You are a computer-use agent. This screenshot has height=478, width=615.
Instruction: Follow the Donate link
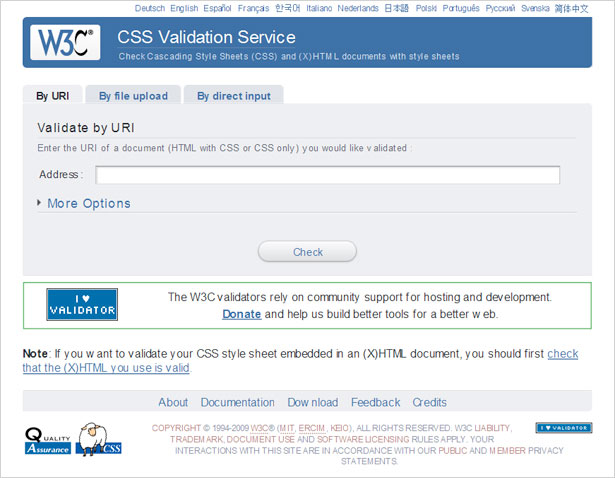(x=242, y=314)
